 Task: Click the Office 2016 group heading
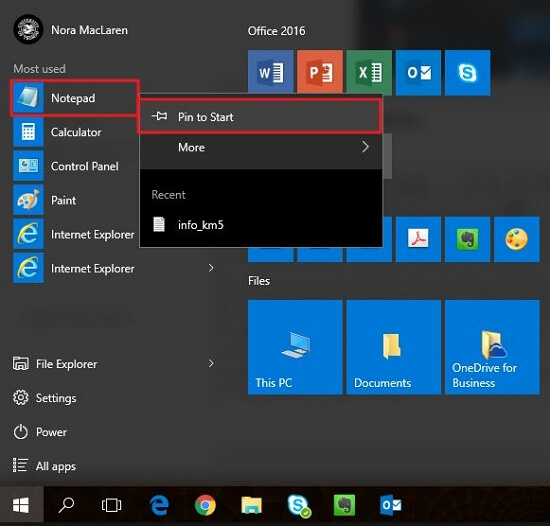click(276, 31)
